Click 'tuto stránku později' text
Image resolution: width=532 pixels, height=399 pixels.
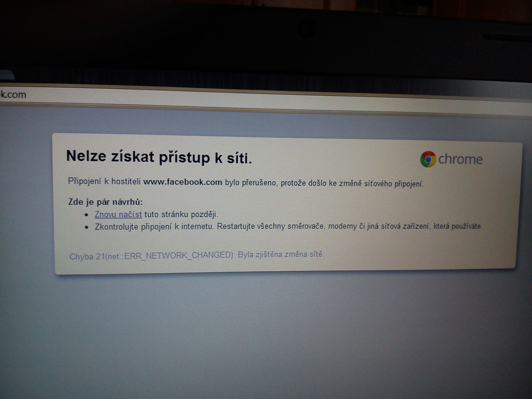181,214
